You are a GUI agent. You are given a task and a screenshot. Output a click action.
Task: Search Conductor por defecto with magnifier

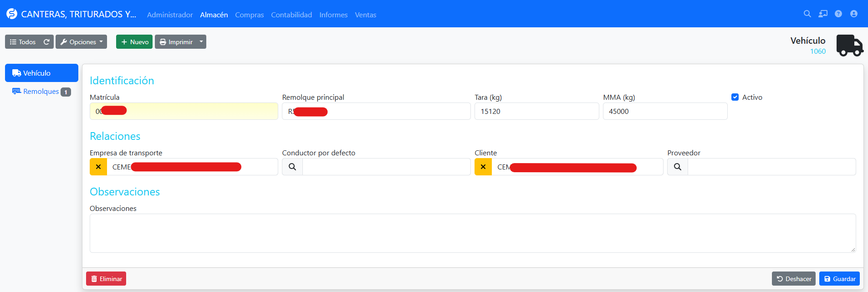pyautogui.click(x=292, y=167)
